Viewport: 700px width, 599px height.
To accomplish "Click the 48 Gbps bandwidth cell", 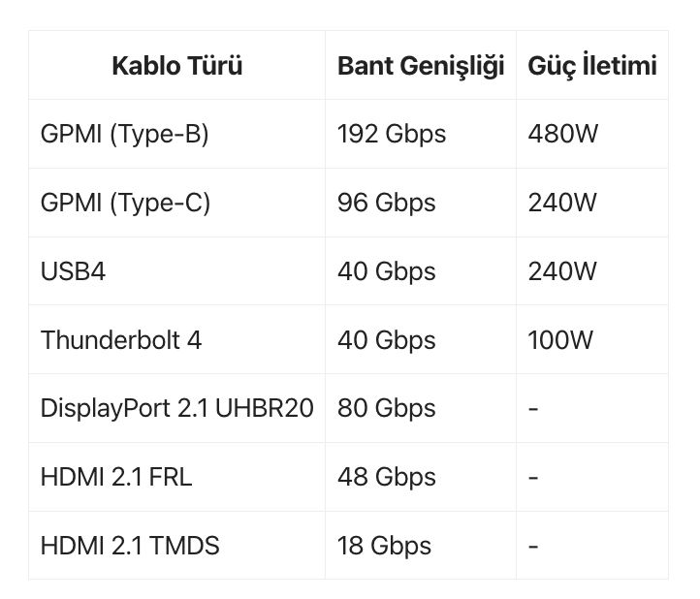I will [x=387, y=477].
